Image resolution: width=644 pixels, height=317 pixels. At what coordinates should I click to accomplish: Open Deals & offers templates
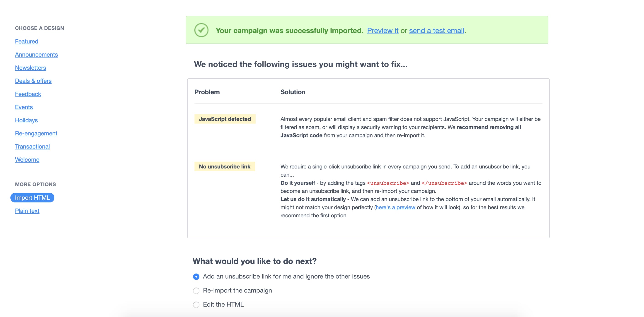[33, 81]
